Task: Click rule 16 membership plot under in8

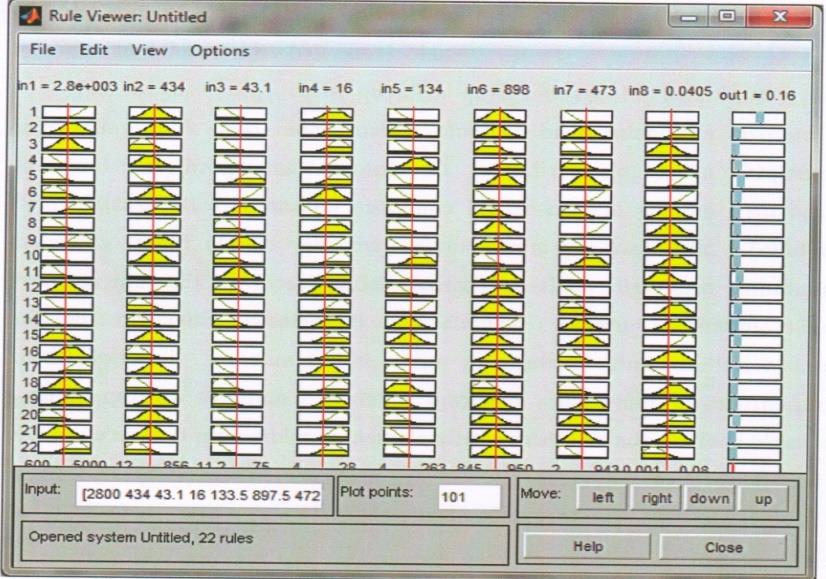Action: tap(668, 357)
